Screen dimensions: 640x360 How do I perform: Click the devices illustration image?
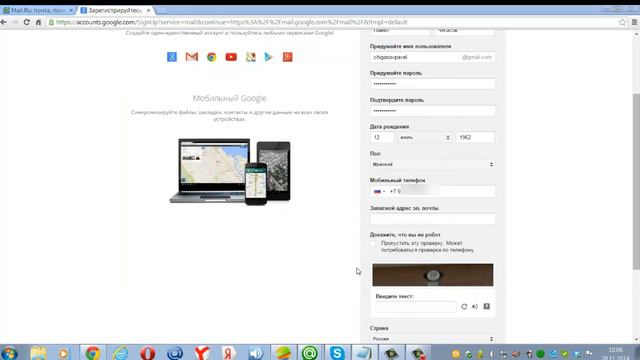(x=230, y=171)
